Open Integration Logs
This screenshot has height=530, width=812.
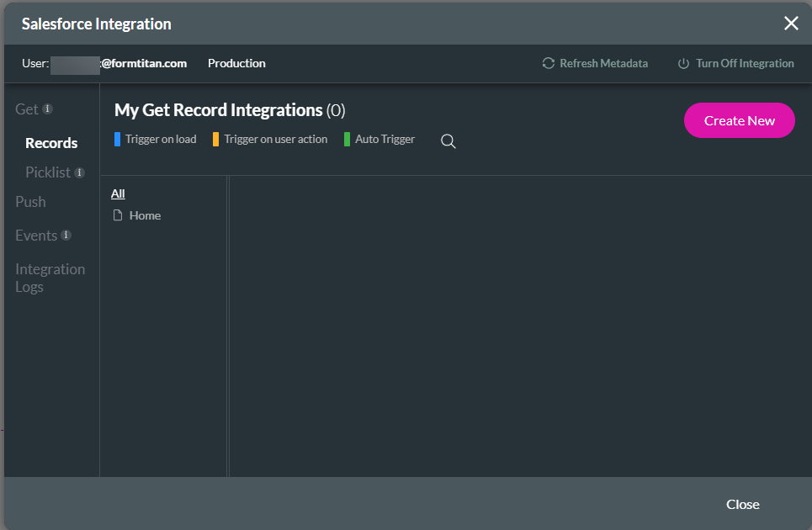pyautogui.click(x=50, y=278)
